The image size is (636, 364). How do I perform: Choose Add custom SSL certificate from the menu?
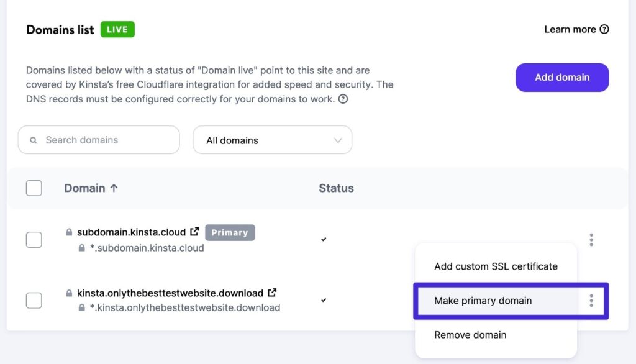pos(496,266)
